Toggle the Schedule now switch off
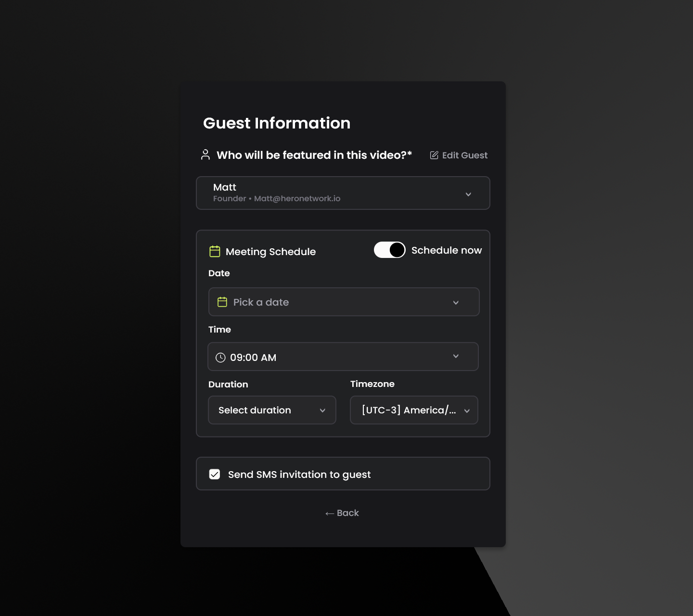The height and width of the screenshot is (616, 693). 390,250
